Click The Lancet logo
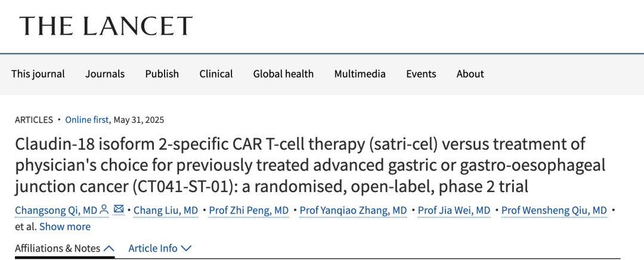The height and width of the screenshot is (260, 644). pos(106,26)
